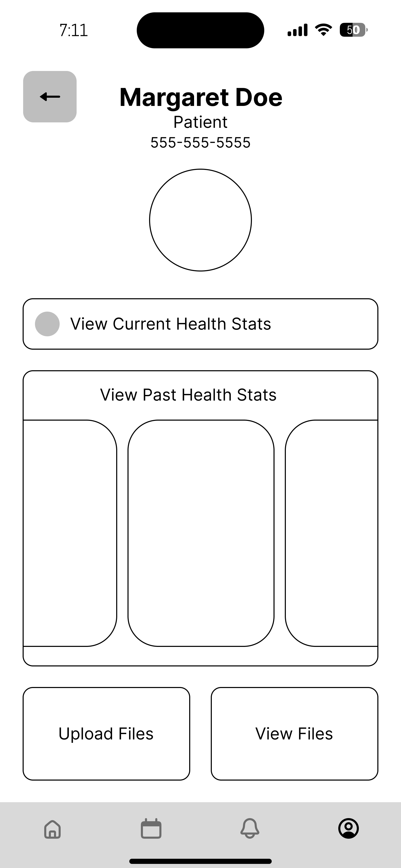
Task: Open the Calendar tab icon
Action: [x=151, y=828]
